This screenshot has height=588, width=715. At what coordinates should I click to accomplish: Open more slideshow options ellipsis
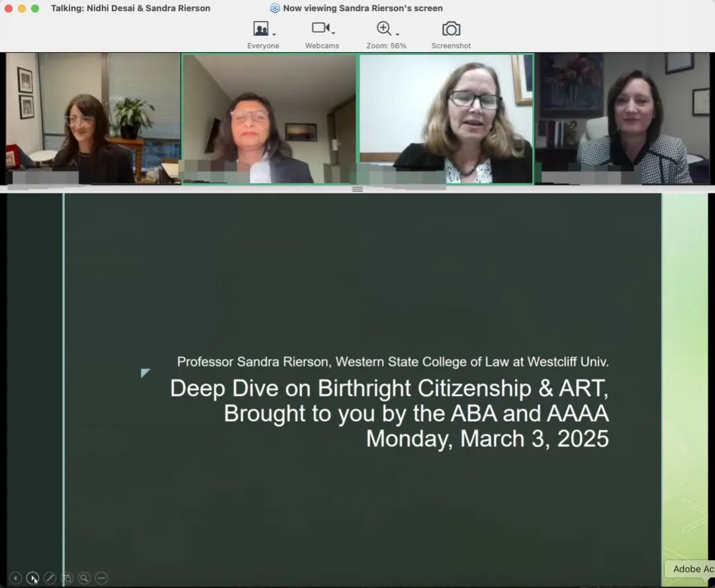[101, 578]
